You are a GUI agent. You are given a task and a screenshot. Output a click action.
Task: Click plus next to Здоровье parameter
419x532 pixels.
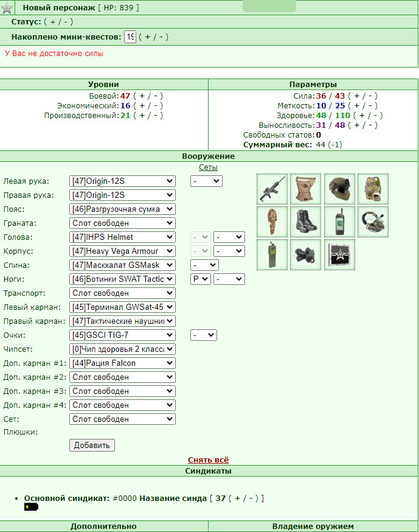click(x=362, y=116)
